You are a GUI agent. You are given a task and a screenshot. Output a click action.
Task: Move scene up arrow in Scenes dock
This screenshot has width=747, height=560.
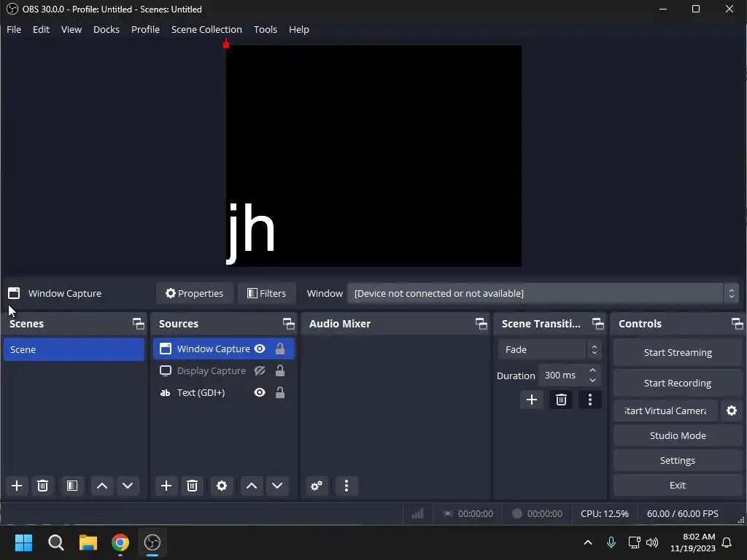pos(102,486)
